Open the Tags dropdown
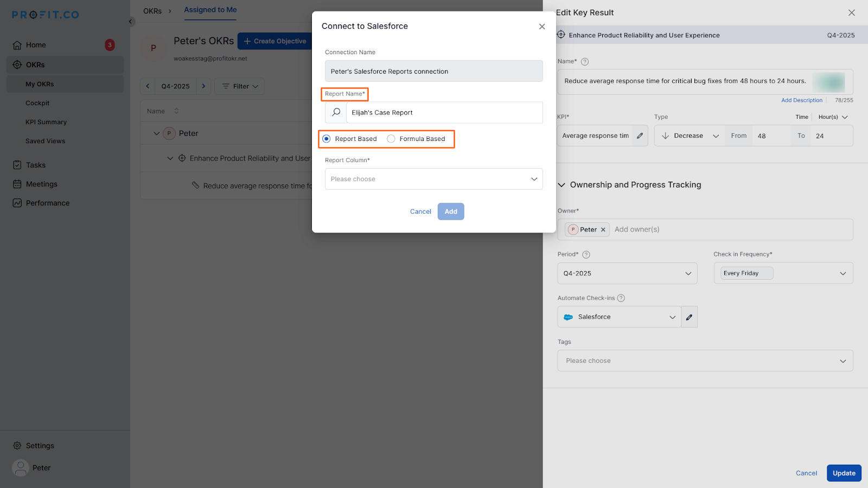The image size is (868, 488). point(705,361)
